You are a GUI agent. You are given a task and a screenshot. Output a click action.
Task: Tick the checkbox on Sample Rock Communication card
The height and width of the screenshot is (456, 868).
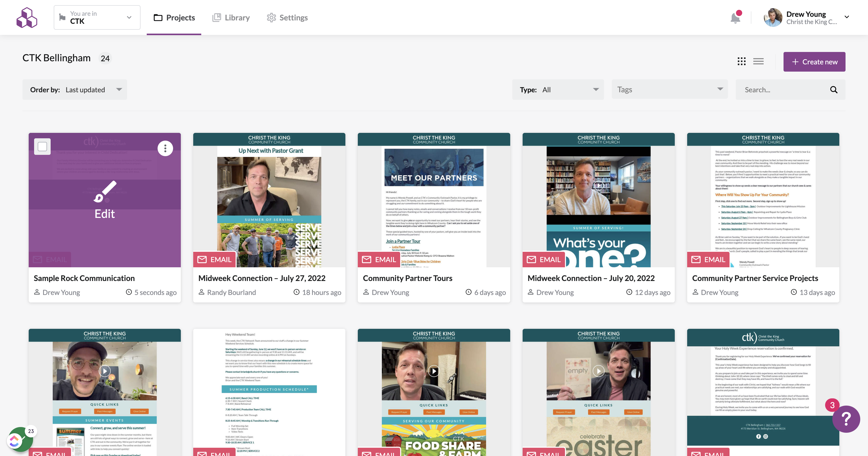point(42,147)
